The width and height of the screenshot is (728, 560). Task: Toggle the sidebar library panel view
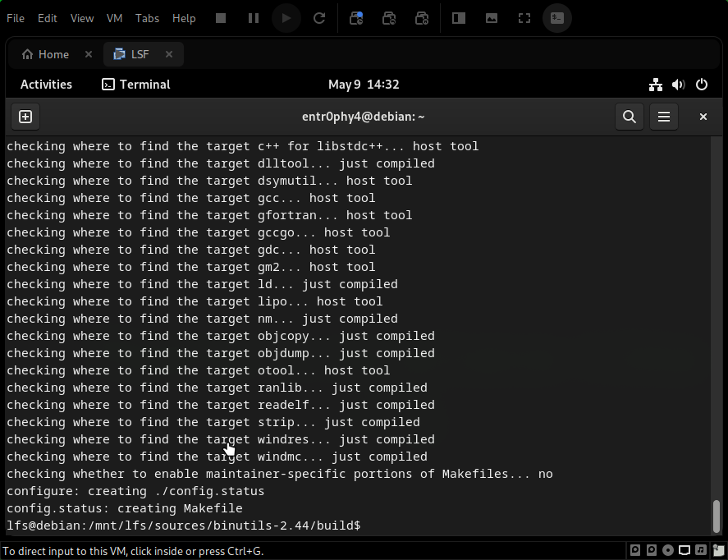coord(459,18)
